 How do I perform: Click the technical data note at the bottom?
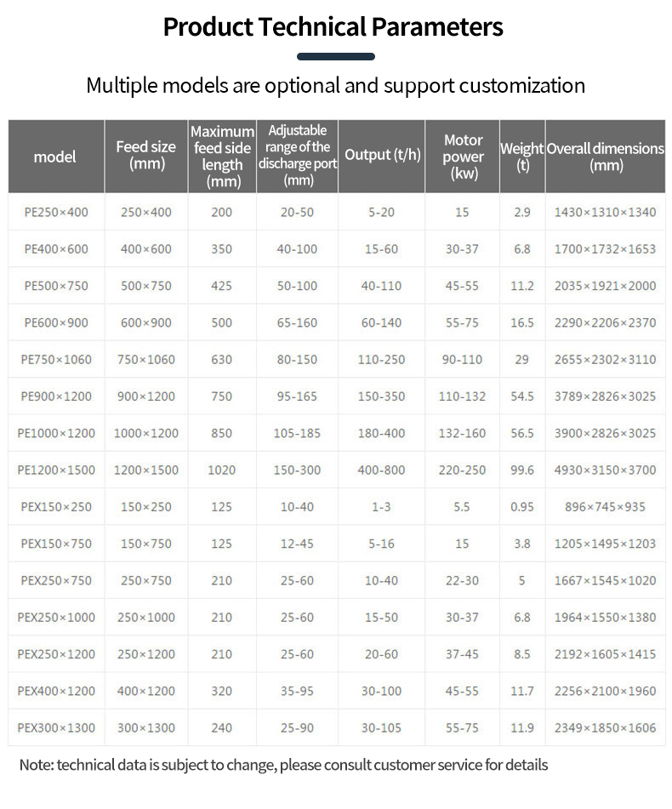[283, 765]
